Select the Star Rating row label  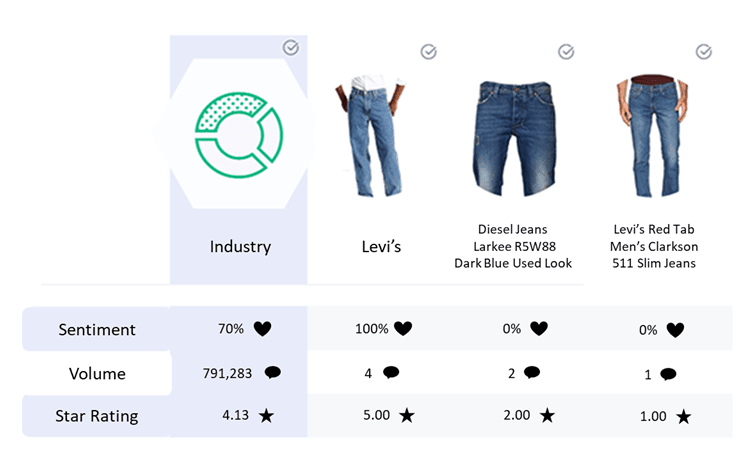pos(97,416)
